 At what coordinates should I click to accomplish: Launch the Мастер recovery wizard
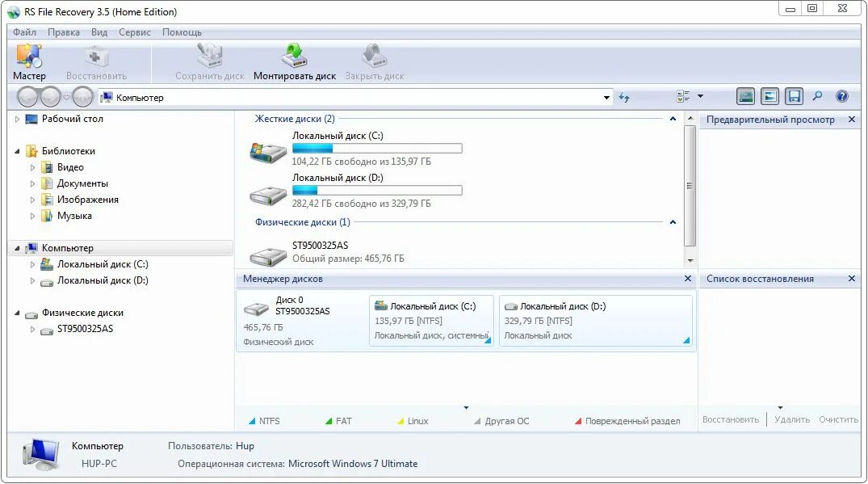29,62
